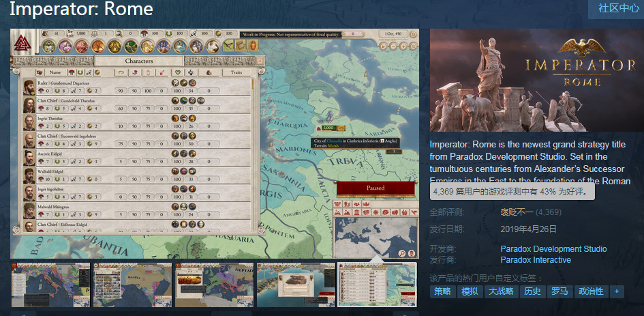
Task: Select the Clan Chief Tuomwald Ingohdres row
Action: (x=137, y=140)
